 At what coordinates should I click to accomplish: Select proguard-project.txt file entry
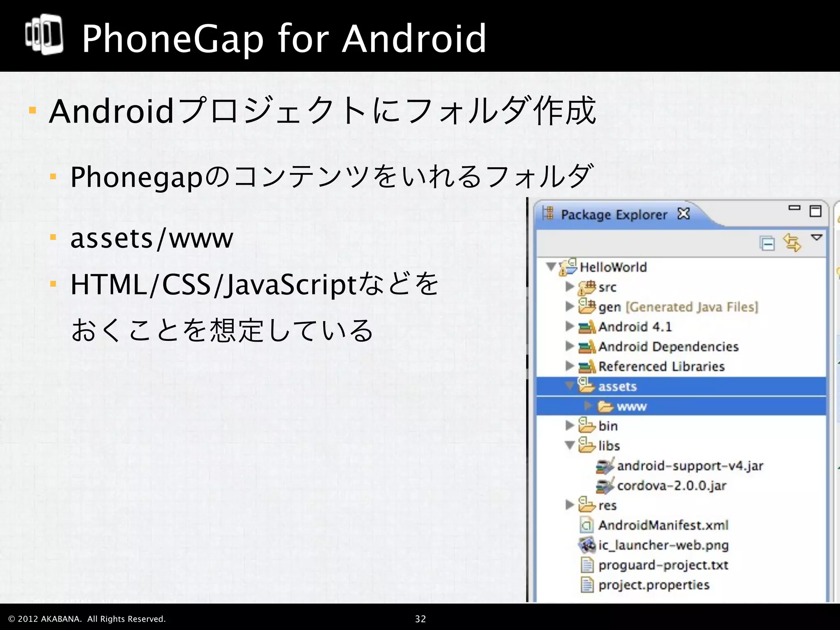pyautogui.click(x=663, y=565)
